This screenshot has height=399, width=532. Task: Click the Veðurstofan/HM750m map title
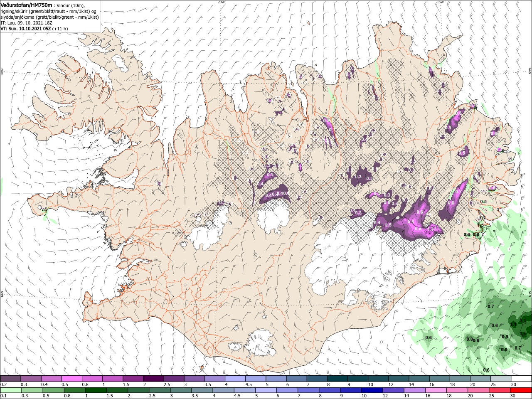[x=27, y=5]
